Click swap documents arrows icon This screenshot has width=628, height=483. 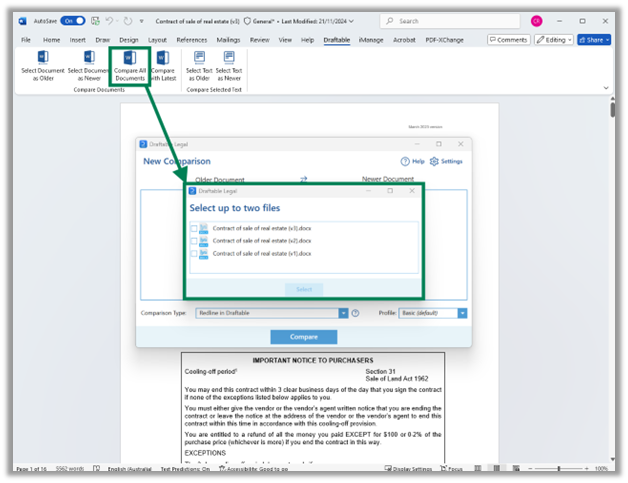point(304,179)
